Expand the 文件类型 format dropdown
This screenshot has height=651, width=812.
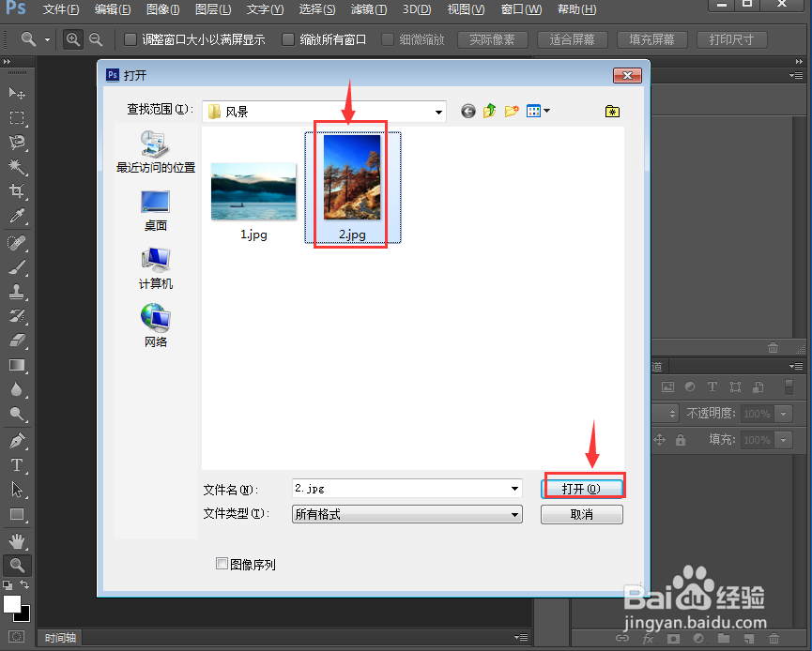coord(513,514)
